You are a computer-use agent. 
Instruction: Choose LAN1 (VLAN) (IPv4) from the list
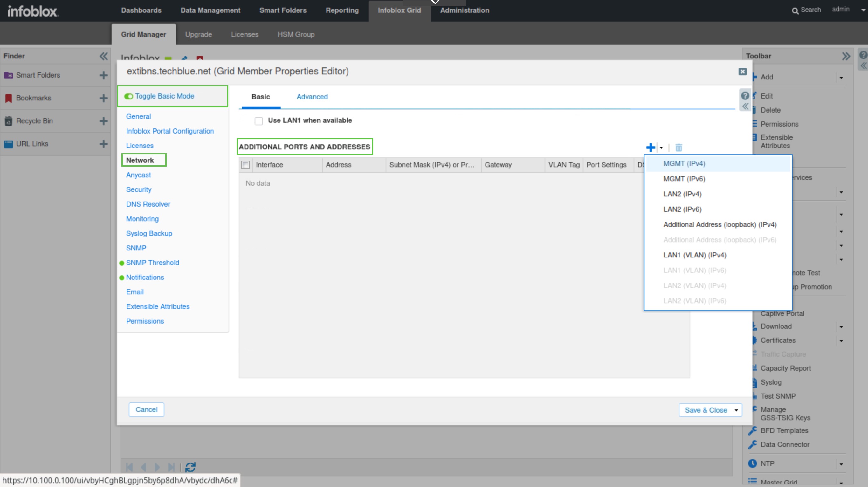(x=694, y=255)
